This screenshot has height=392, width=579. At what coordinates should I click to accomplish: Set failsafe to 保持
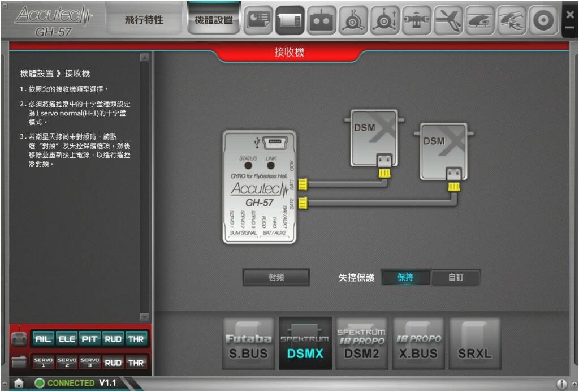pyautogui.click(x=405, y=277)
